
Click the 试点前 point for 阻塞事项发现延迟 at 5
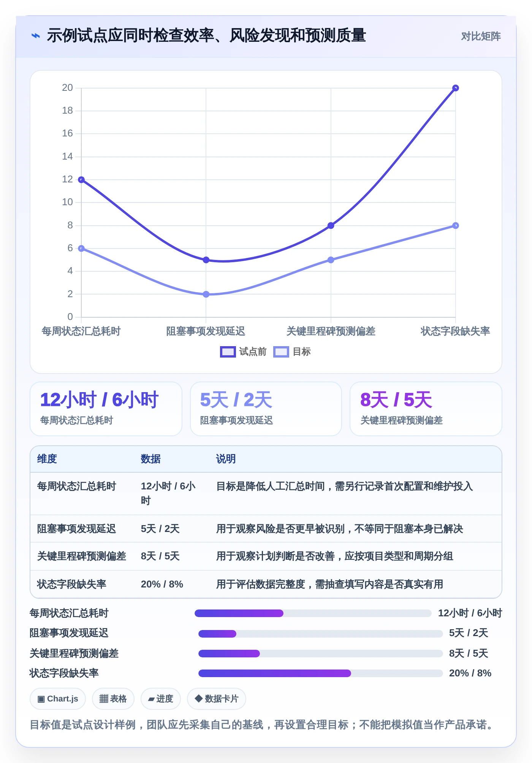[x=206, y=260]
